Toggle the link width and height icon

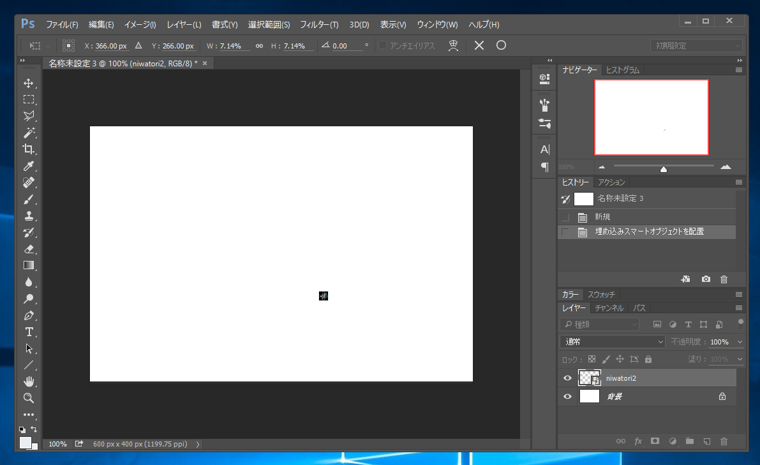click(260, 46)
